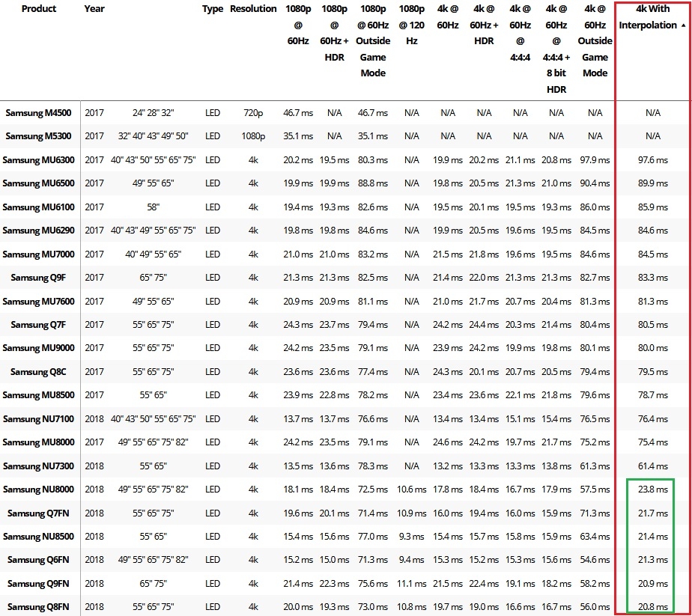The image size is (692, 616).
Task: Select the 54.6 ms value for Q6FN
Action: click(595, 561)
